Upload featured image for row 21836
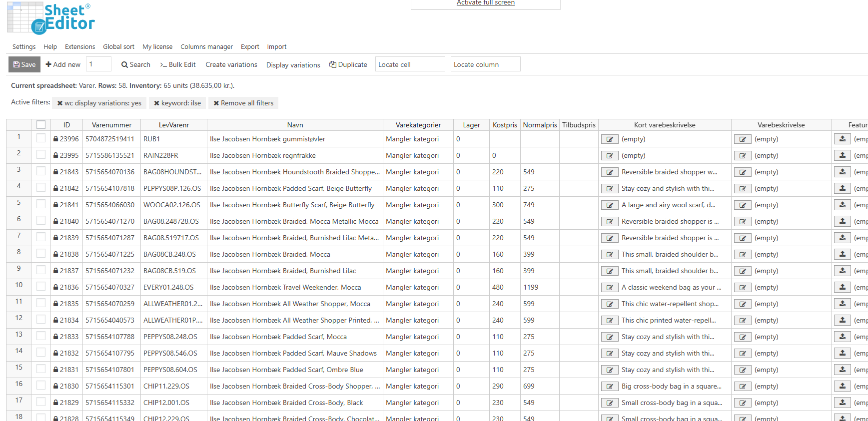This screenshot has width=868, height=421. [843, 287]
